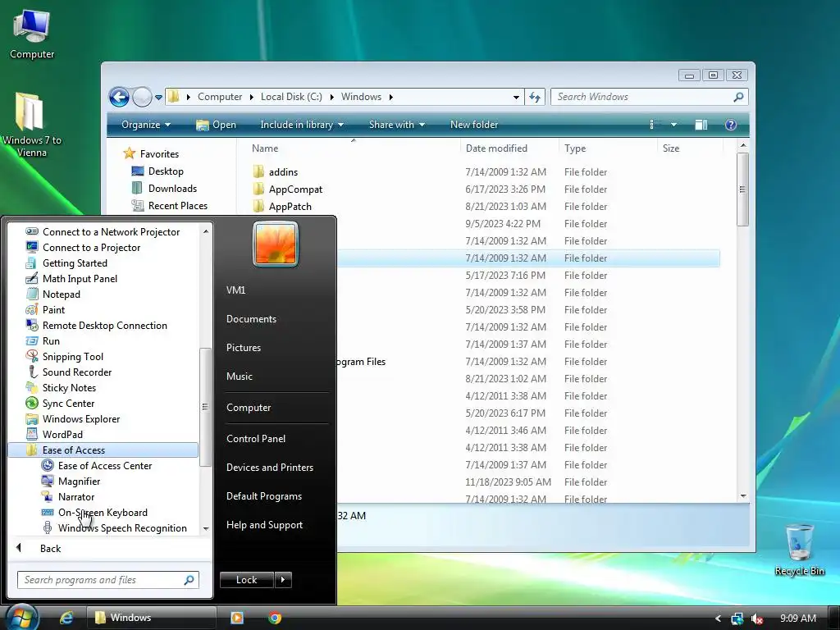Click the Windows taskbar button
This screenshot has height=630, width=840.
pyautogui.click(x=152, y=618)
